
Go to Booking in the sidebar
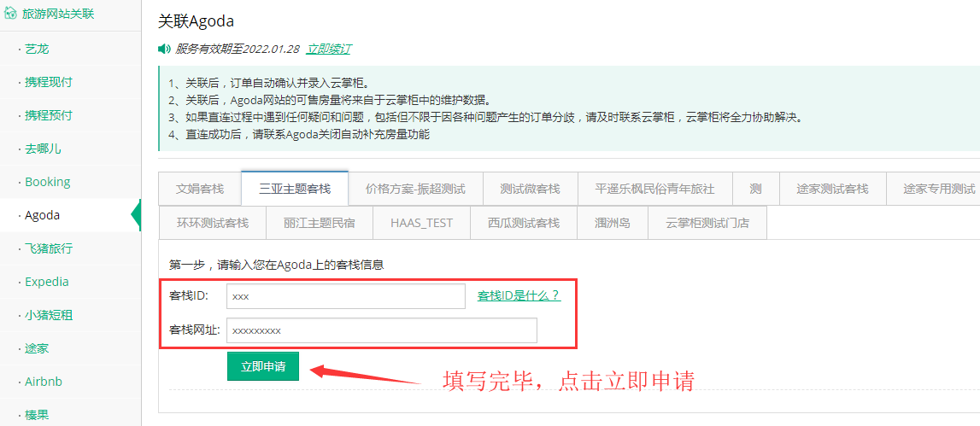tap(48, 182)
